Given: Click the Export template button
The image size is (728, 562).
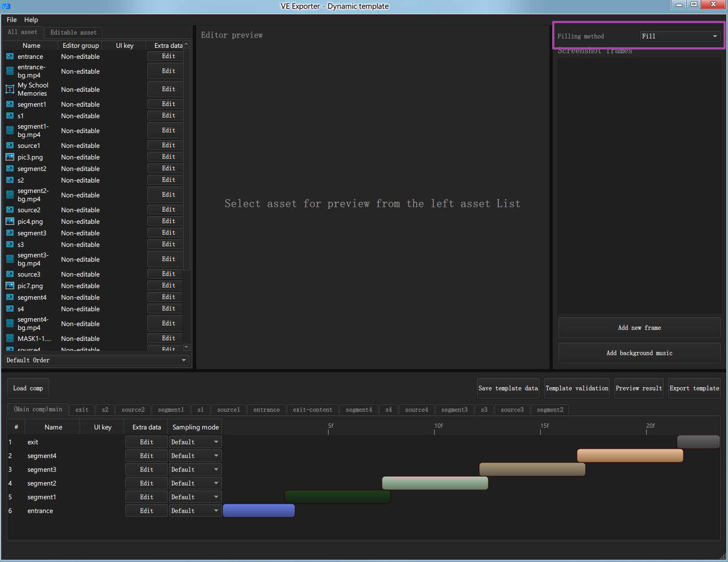Looking at the screenshot, I should pos(694,388).
